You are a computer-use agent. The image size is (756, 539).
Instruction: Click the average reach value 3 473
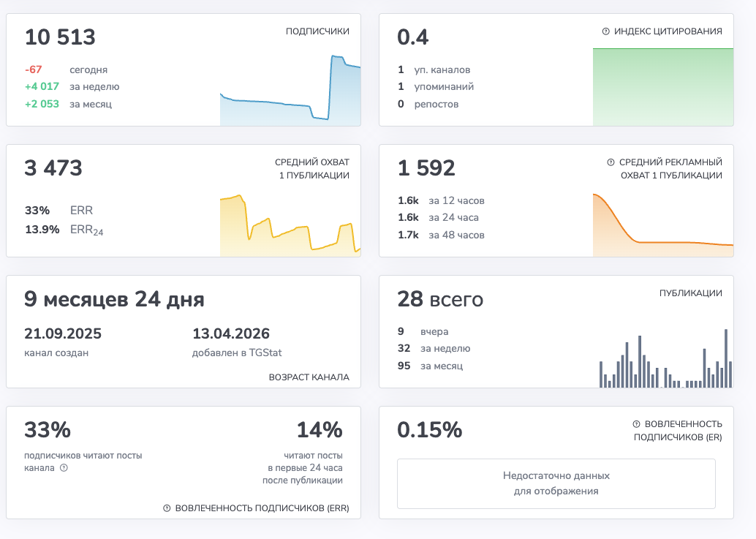53,167
